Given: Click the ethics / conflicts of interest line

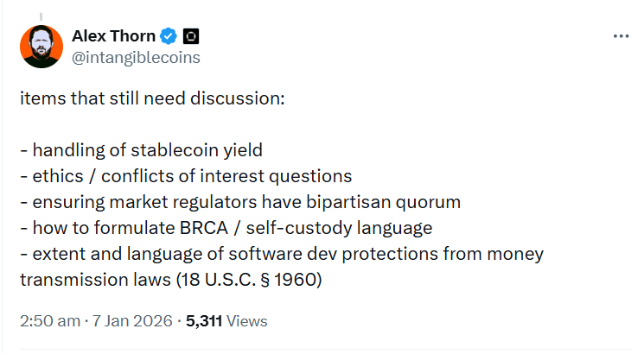Looking at the screenshot, I should (185, 176).
